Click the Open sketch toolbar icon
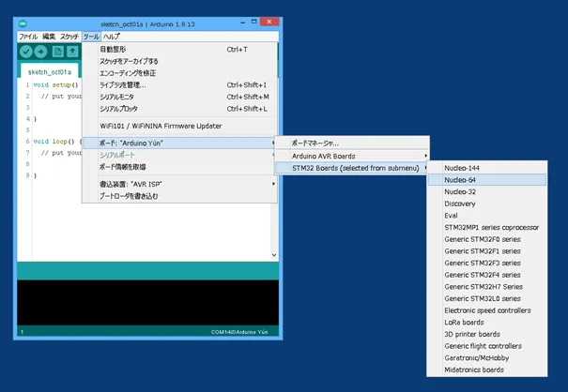Viewport: 568px width, 392px height. point(73,52)
